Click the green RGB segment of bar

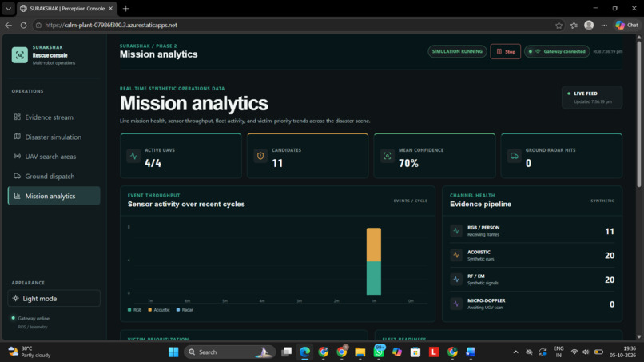pos(374,278)
